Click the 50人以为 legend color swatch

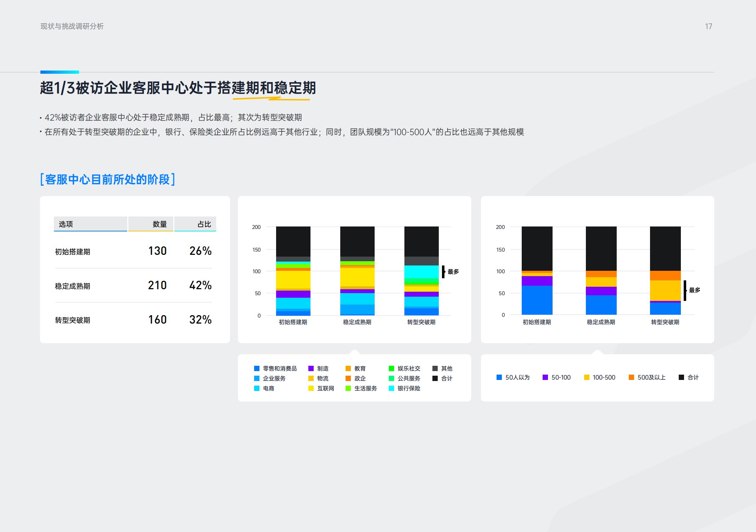tap(499, 377)
